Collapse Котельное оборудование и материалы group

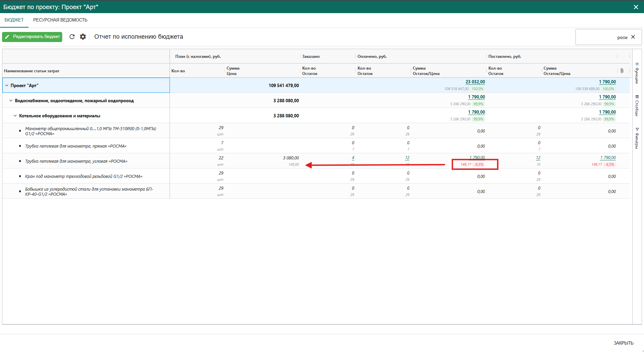coord(15,116)
